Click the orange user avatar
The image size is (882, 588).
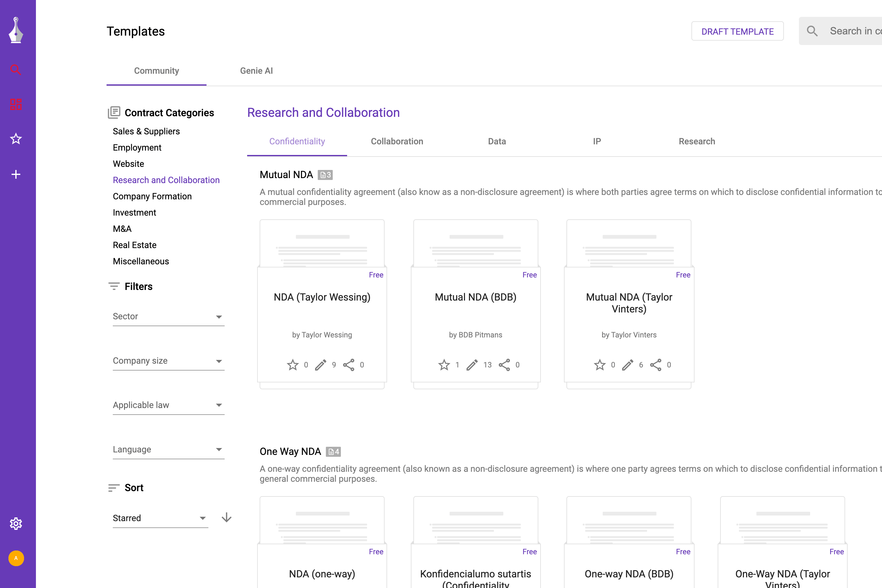click(16, 558)
